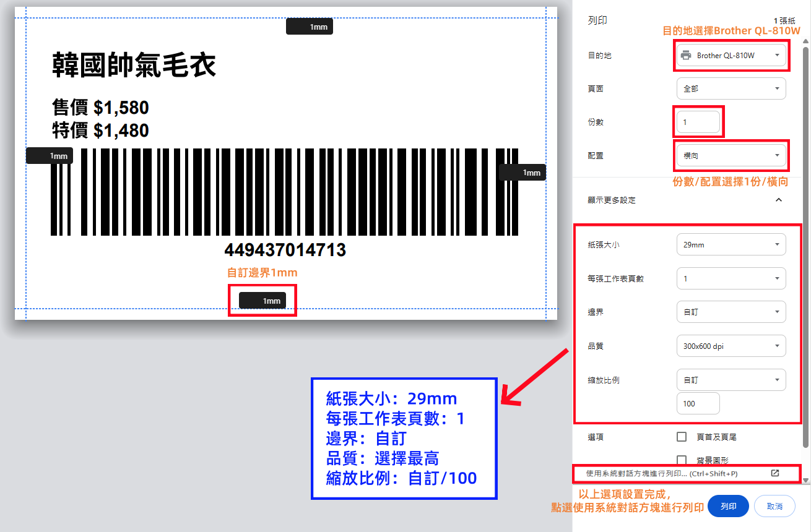Click 使用系統對話方塊進行列印 link

[x=662, y=473]
